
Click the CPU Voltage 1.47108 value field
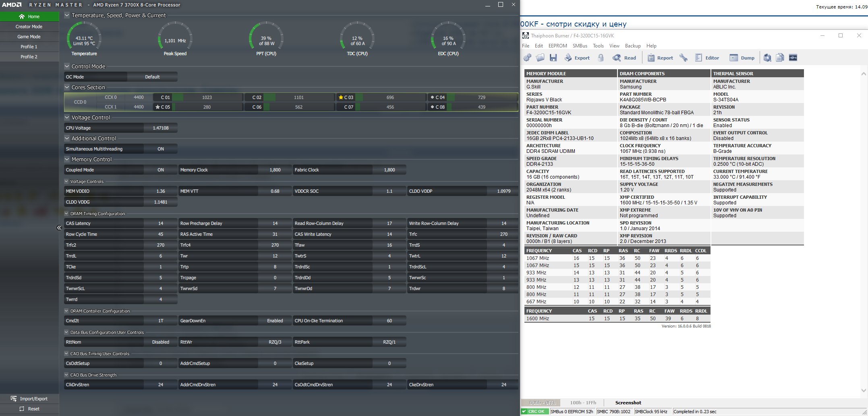(161, 128)
